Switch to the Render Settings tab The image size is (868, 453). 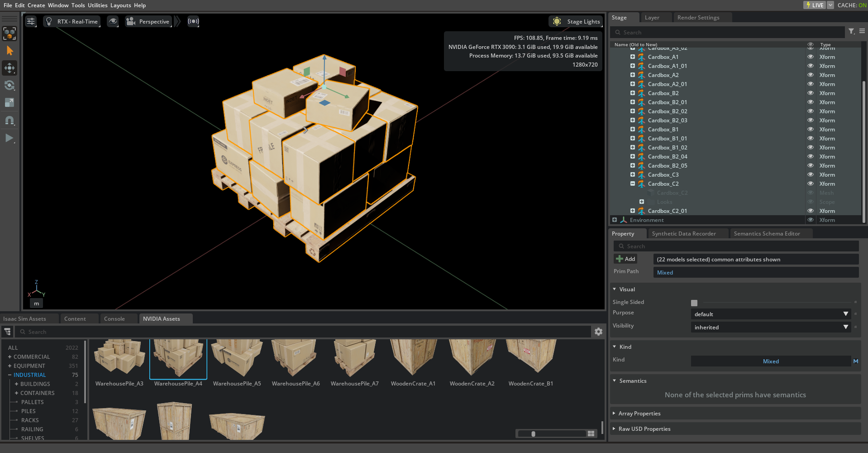pos(698,18)
